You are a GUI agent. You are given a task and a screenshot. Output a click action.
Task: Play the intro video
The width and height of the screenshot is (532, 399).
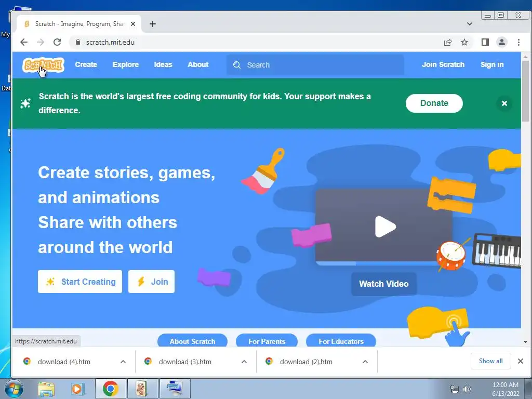(385, 227)
